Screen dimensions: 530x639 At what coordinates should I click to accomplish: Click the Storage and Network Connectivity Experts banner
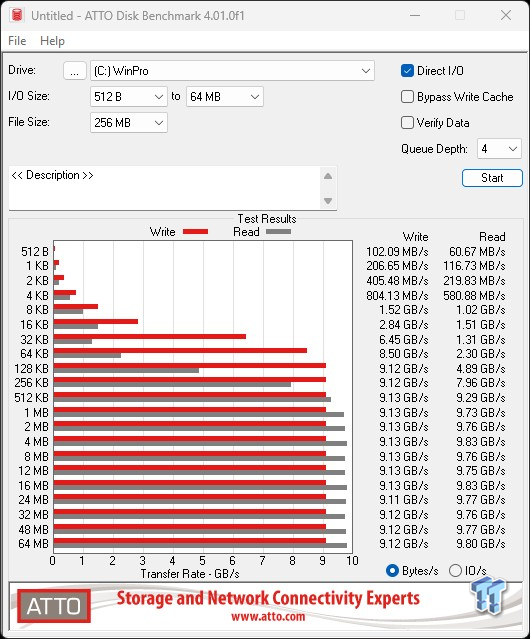tap(268, 598)
